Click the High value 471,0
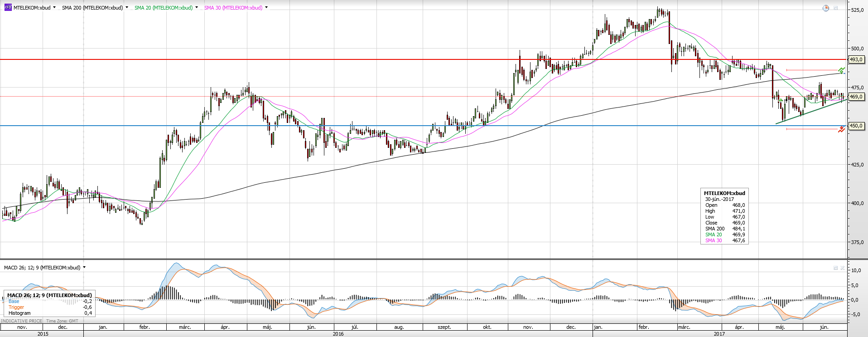This screenshot has height=337, width=868. pos(738,211)
